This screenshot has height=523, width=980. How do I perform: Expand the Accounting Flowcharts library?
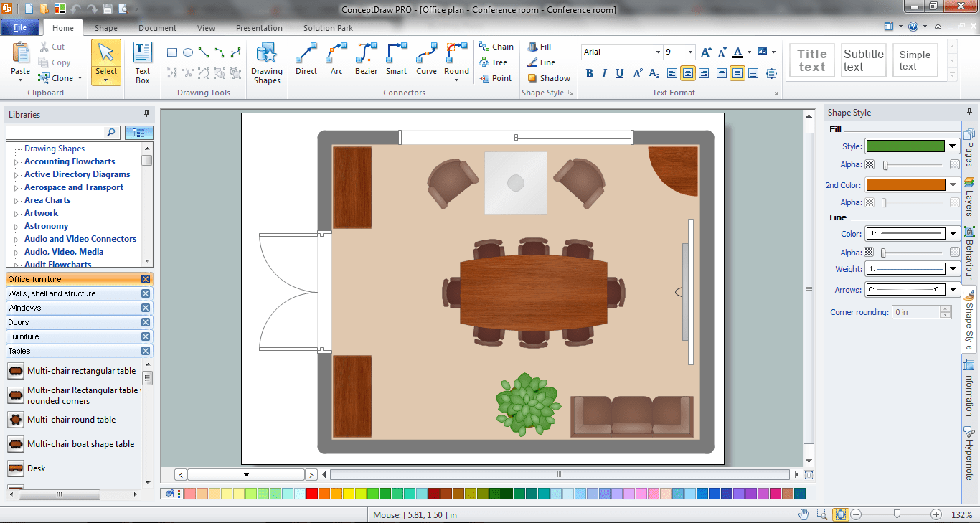(x=17, y=162)
